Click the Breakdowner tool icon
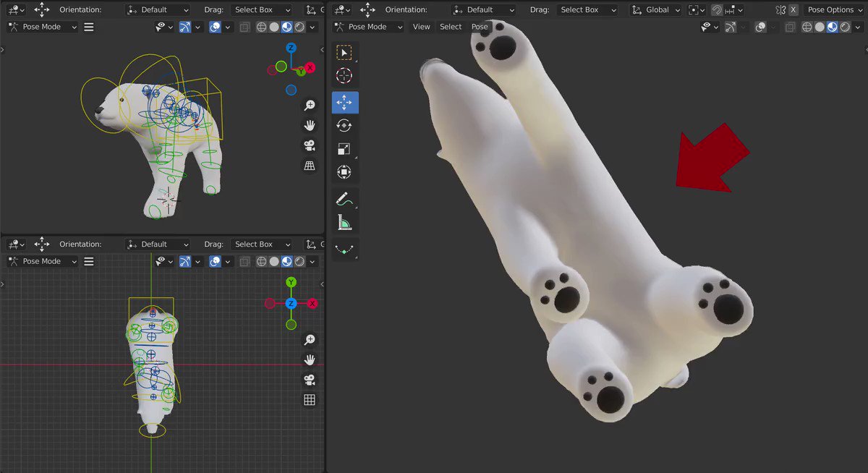 [x=344, y=249]
